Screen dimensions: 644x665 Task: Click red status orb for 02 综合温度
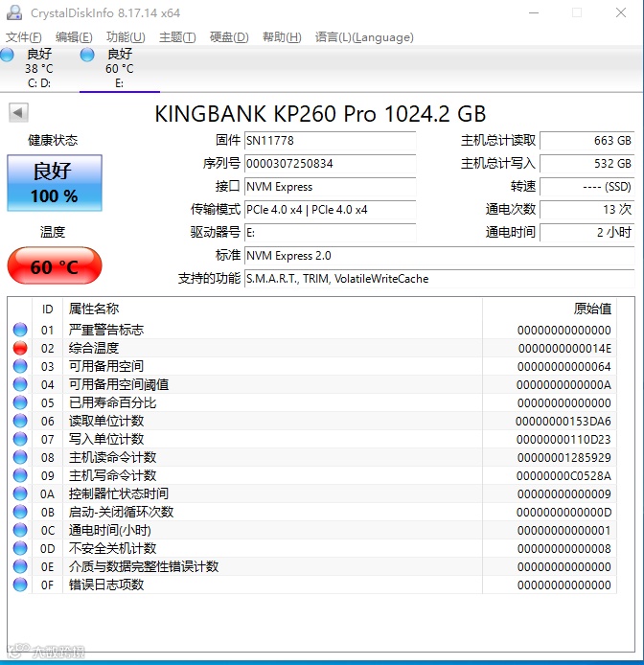[x=20, y=348]
